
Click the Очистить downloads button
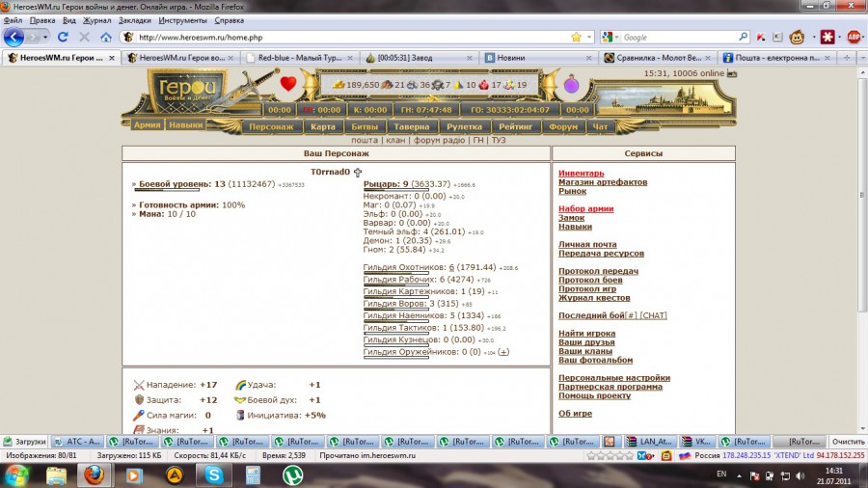pyautogui.click(x=848, y=442)
